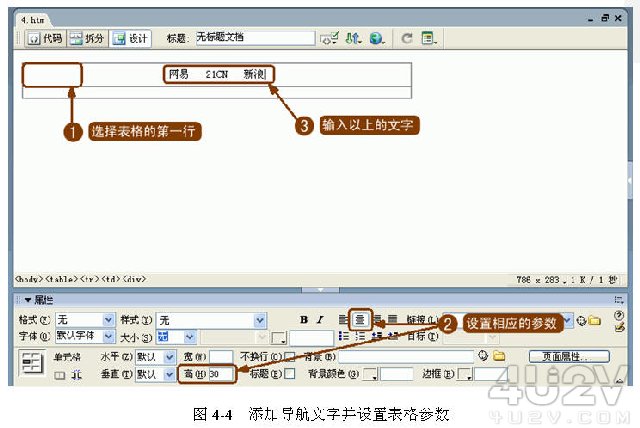Click the align left icon
Screen dimensions: 640x428
coord(344,320)
